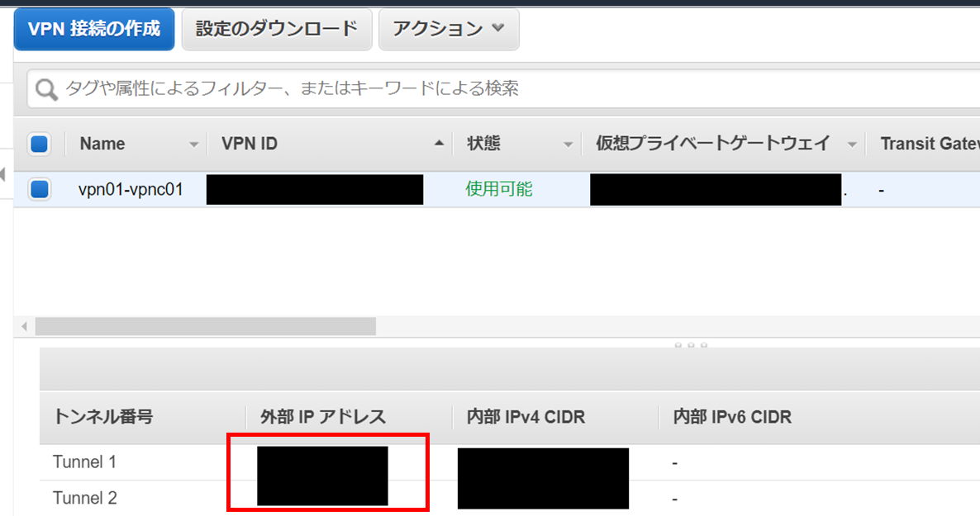Screen dimensions: 980x516
Task: Expand the 状態 column dropdown arrow
Action: coord(568,144)
